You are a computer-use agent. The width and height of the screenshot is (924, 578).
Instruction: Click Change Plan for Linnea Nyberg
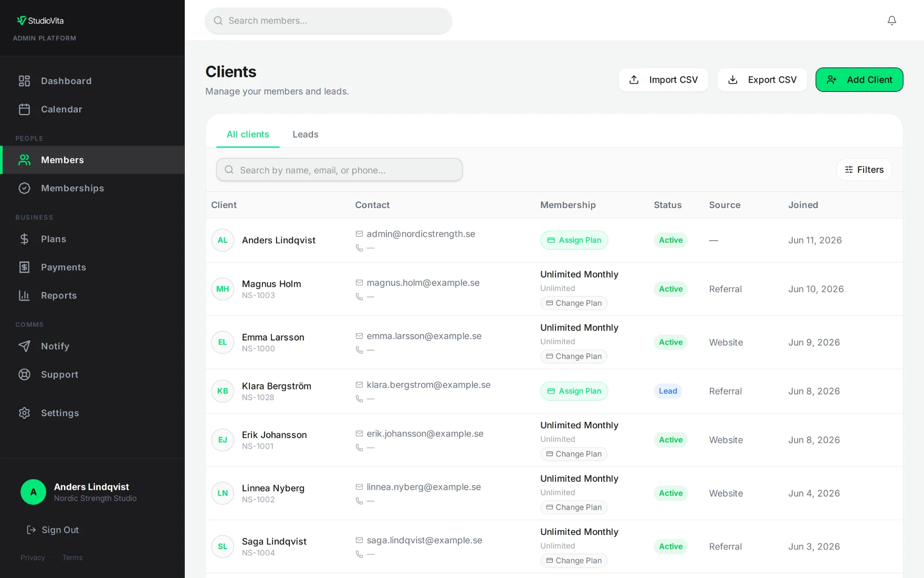574,507
